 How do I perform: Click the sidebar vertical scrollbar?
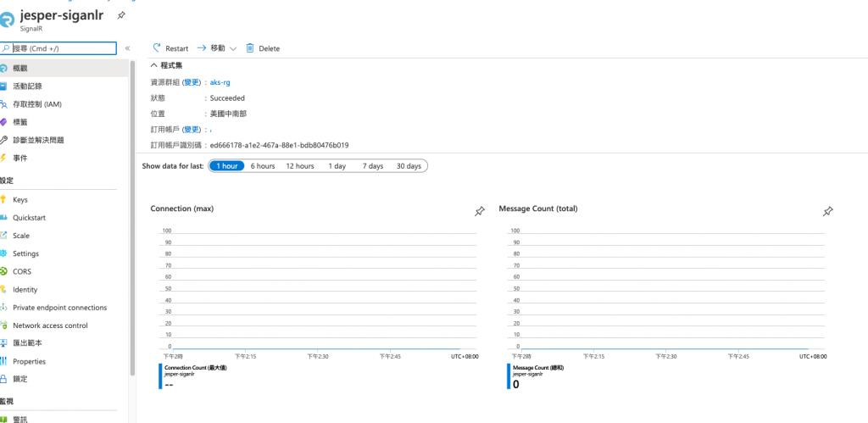[132, 218]
